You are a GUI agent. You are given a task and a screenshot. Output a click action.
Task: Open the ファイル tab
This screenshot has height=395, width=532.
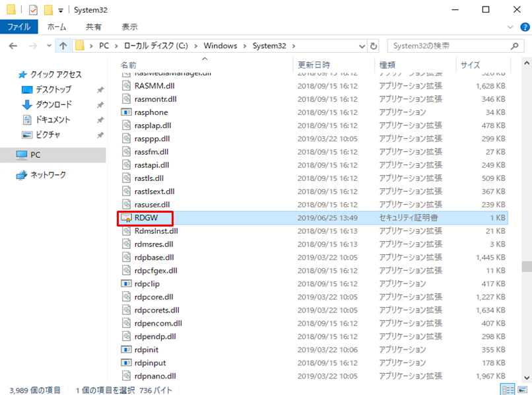coord(19,27)
